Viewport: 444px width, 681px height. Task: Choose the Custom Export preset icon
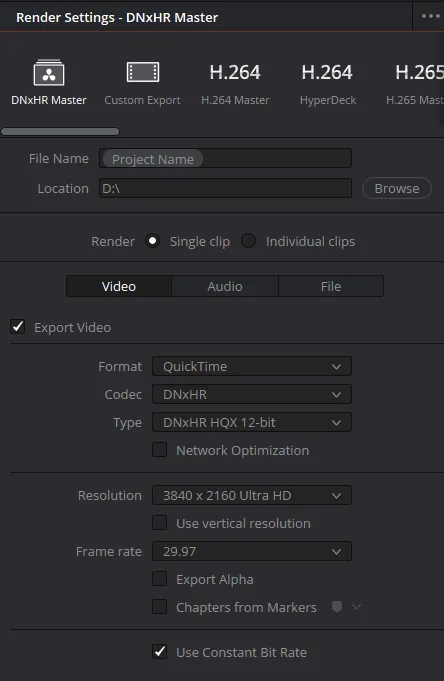[x=142, y=72]
